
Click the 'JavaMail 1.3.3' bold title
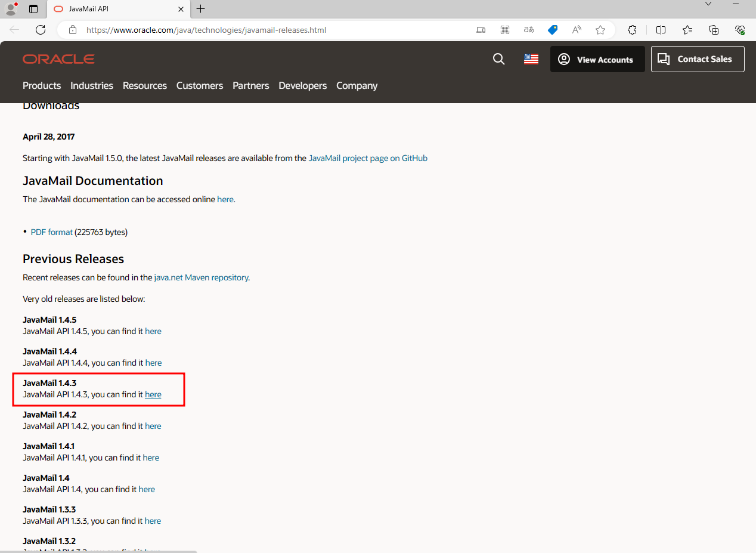point(49,509)
